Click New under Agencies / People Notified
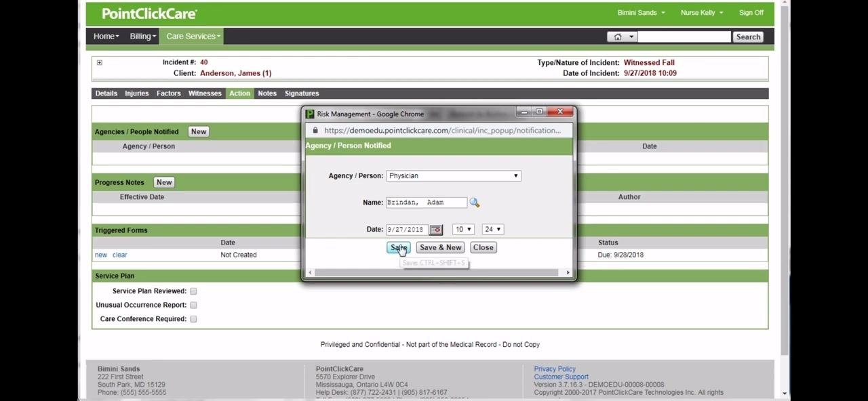868x401 pixels. [199, 132]
